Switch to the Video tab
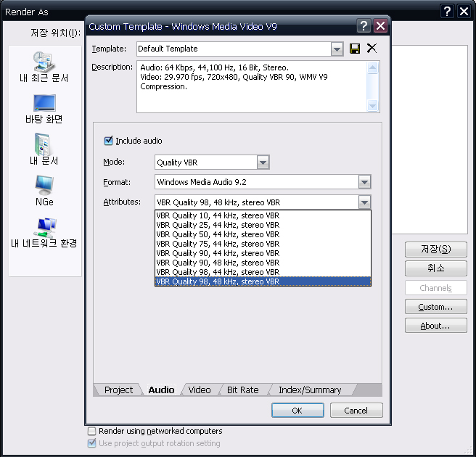The image size is (476, 457). 200,390
